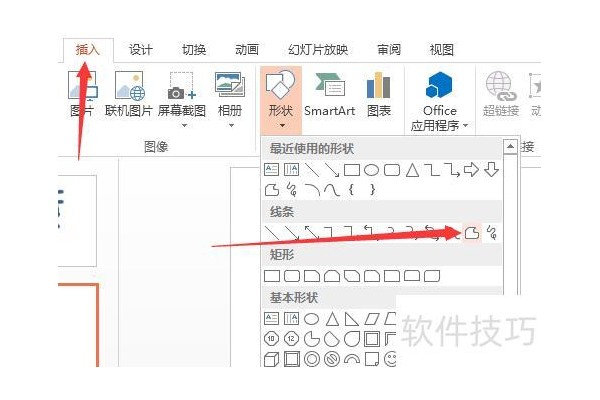The height and width of the screenshot is (400, 600).
Task: Pick the straight line under 线条
Action: click(272, 232)
